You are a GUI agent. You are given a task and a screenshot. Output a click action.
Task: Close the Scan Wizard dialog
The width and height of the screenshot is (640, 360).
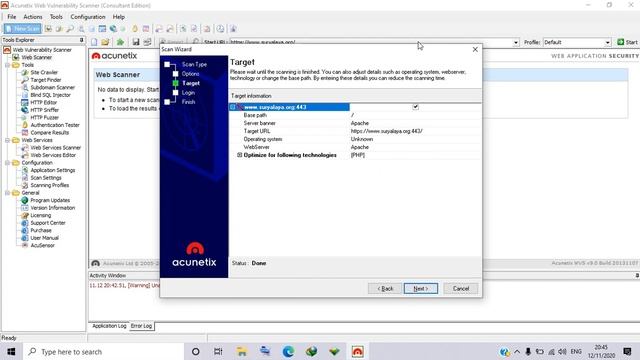click(x=475, y=49)
